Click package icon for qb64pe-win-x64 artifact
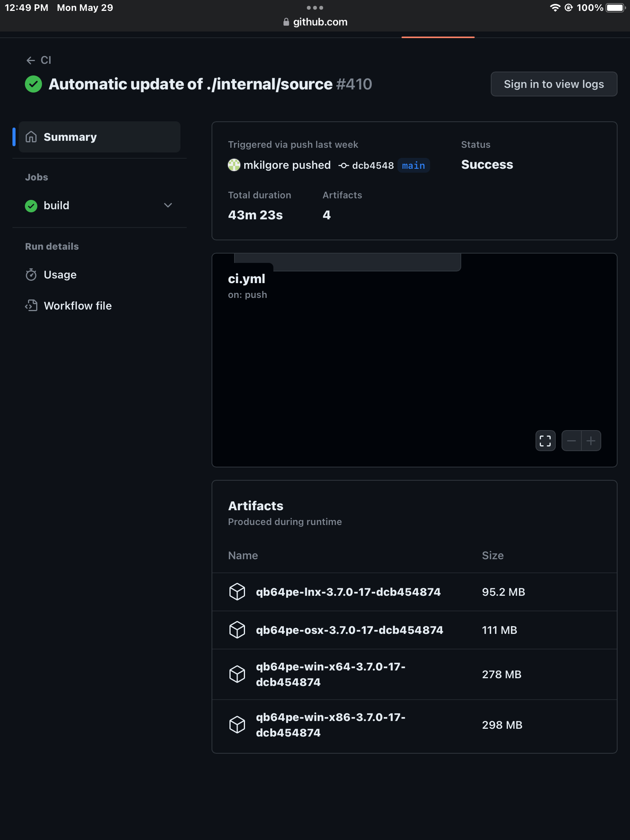630x840 pixels. pos(237,674)
